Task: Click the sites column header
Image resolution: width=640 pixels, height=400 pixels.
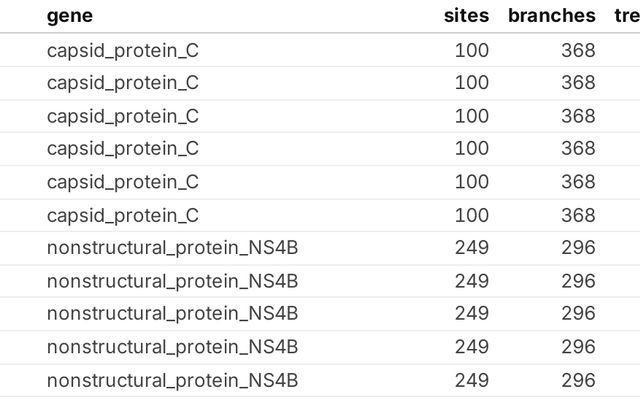Action: point(466,15)
